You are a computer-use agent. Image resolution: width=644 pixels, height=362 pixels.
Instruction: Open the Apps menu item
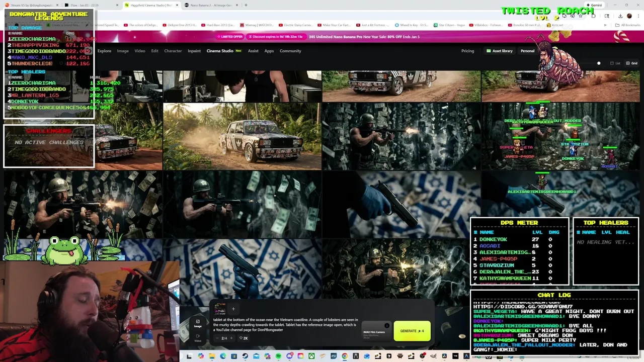pos(269,51)
